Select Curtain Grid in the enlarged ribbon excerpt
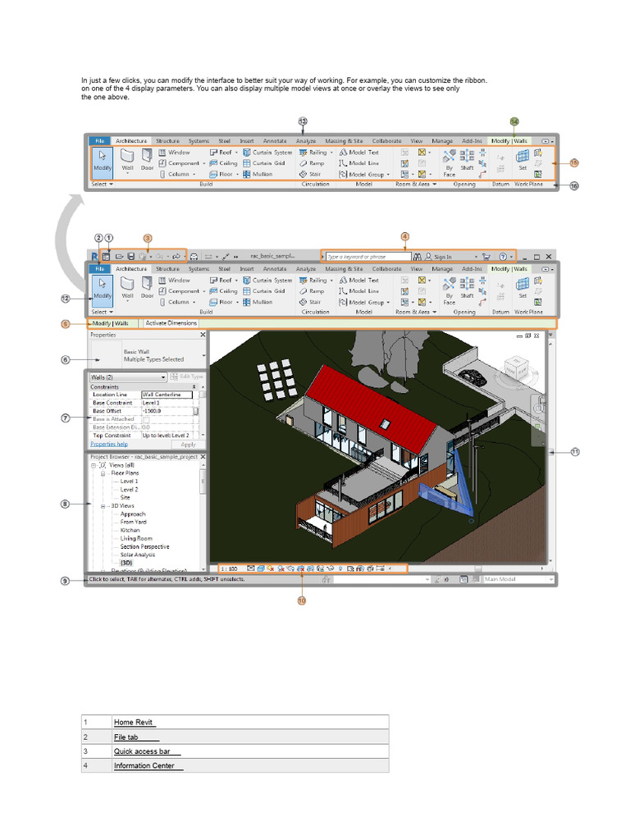630x840 pixels. tap(264, 163)
